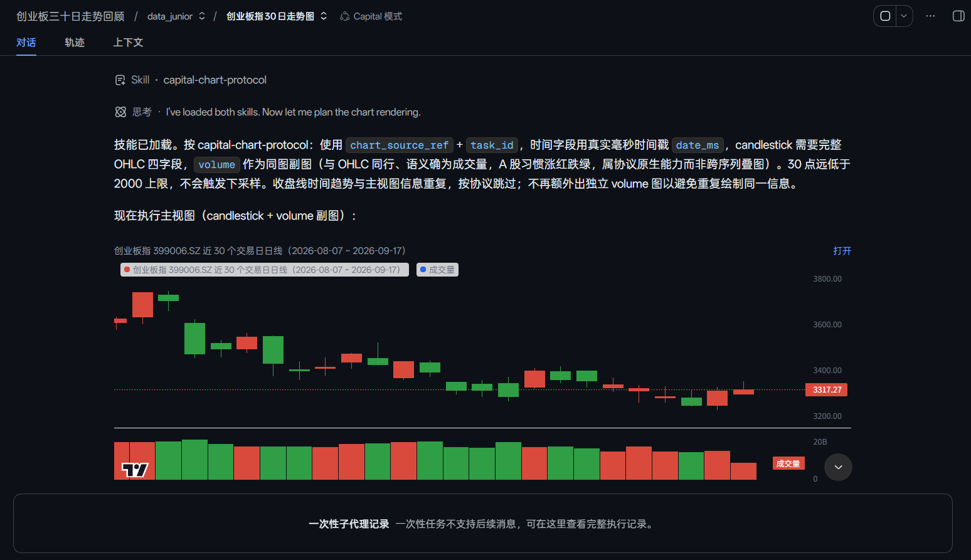
Task: Open the capital-chart-protocol skill entry
Action: tap(215, 80)
